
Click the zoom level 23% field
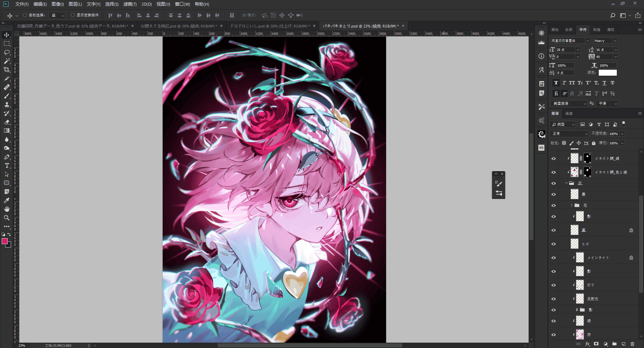22,345
